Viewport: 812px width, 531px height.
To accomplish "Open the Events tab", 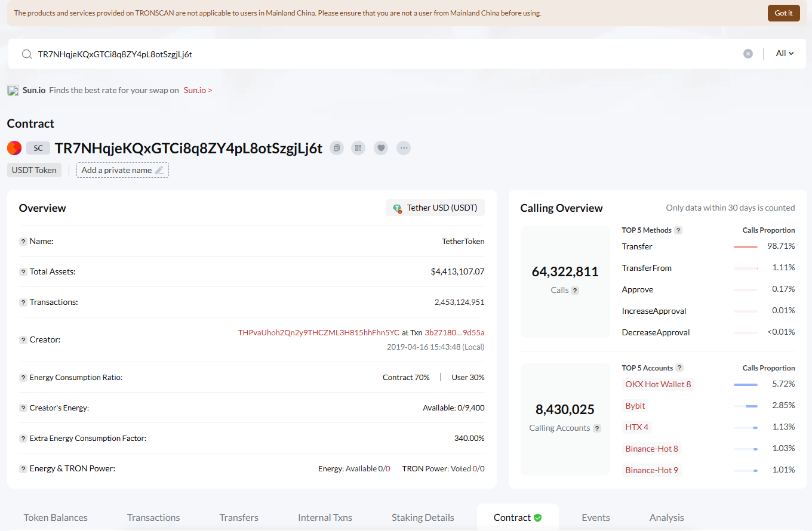I will pos(595,517).
